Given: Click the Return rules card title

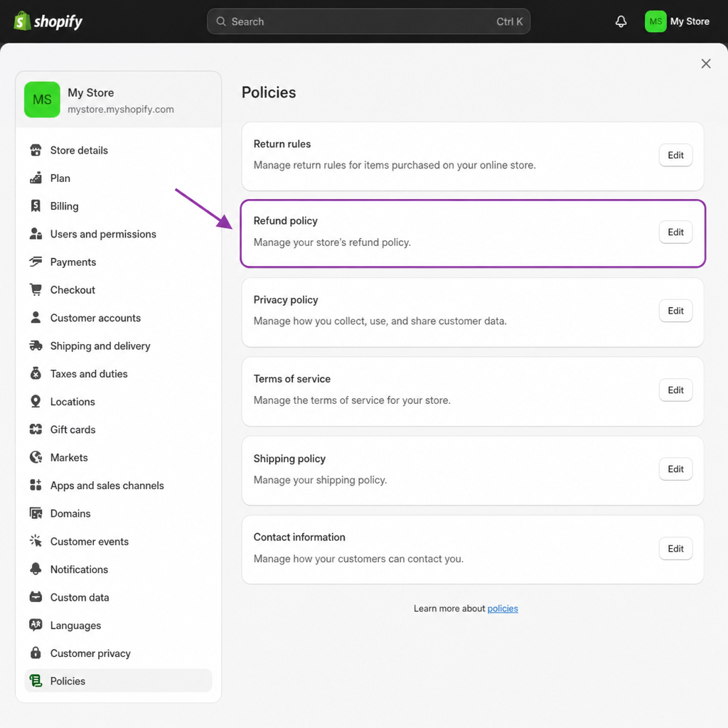Looking at the screenshot, I should point(282,144).
